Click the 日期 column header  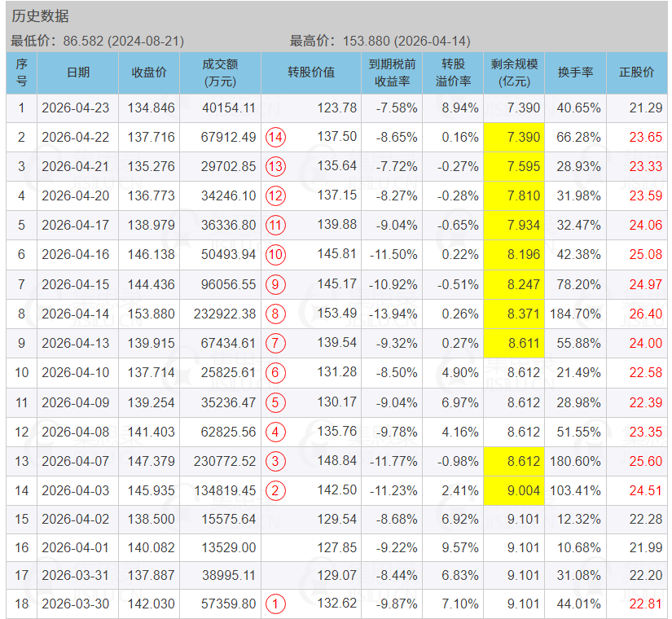(78, 72)
